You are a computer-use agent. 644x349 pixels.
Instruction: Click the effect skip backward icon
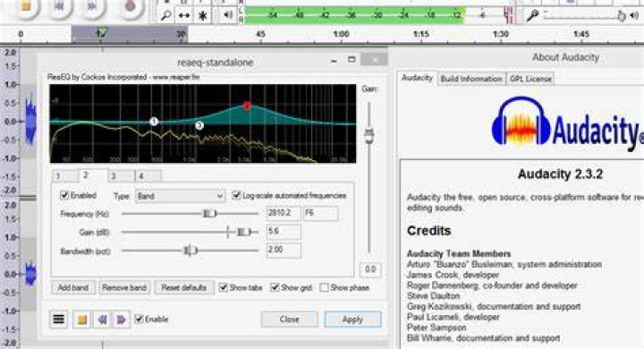pyautogui.click(x=103, y=319)
